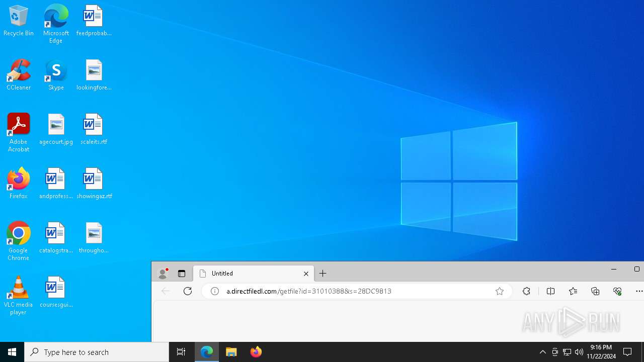Select the scaleits.rtf document

tap(94, 130)
